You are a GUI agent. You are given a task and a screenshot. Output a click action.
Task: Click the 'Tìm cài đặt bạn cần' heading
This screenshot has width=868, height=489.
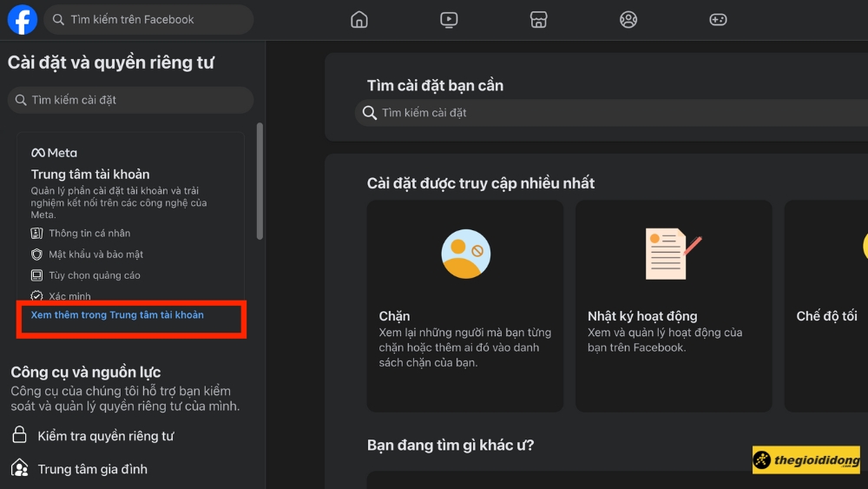pos(435,86)
